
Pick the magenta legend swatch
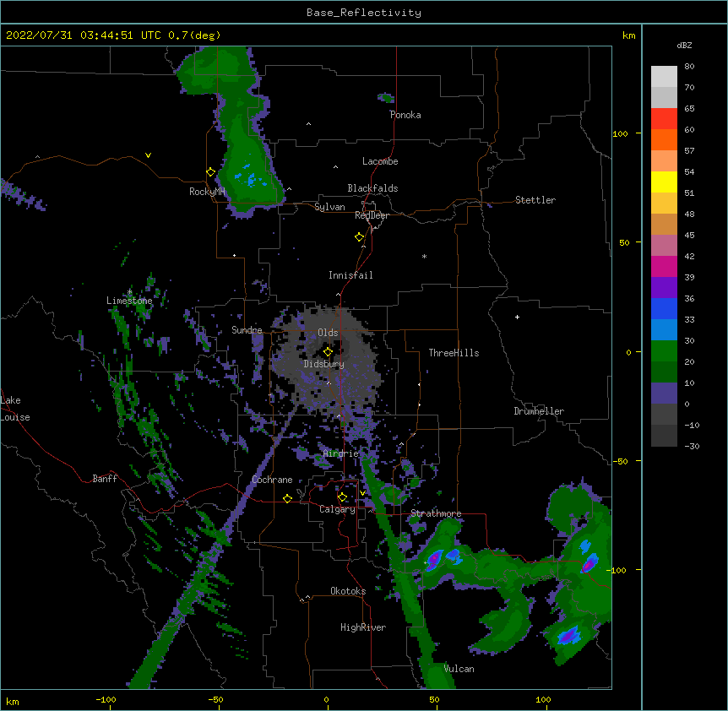664,266
